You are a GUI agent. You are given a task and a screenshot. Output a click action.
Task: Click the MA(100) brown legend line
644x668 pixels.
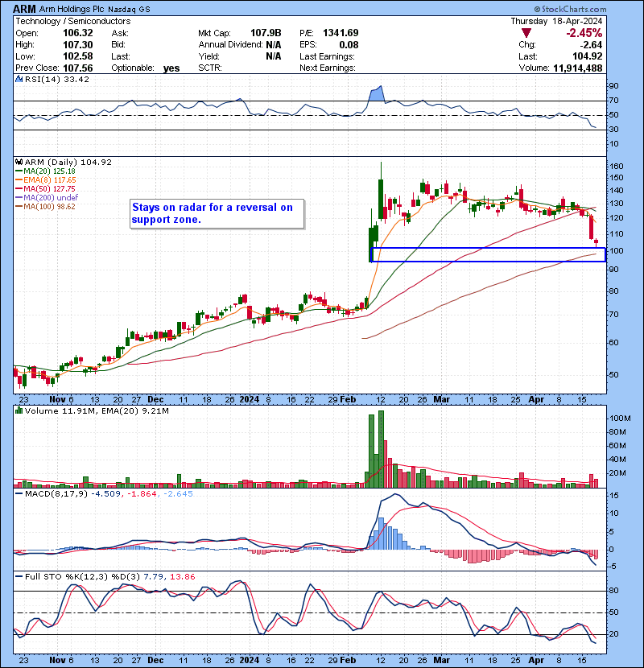click(19, 207)
